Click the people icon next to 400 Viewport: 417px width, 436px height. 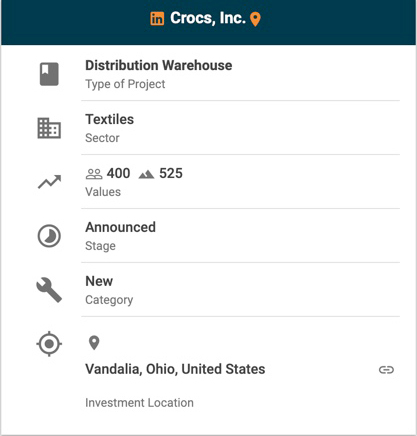[x=94, y=174]
